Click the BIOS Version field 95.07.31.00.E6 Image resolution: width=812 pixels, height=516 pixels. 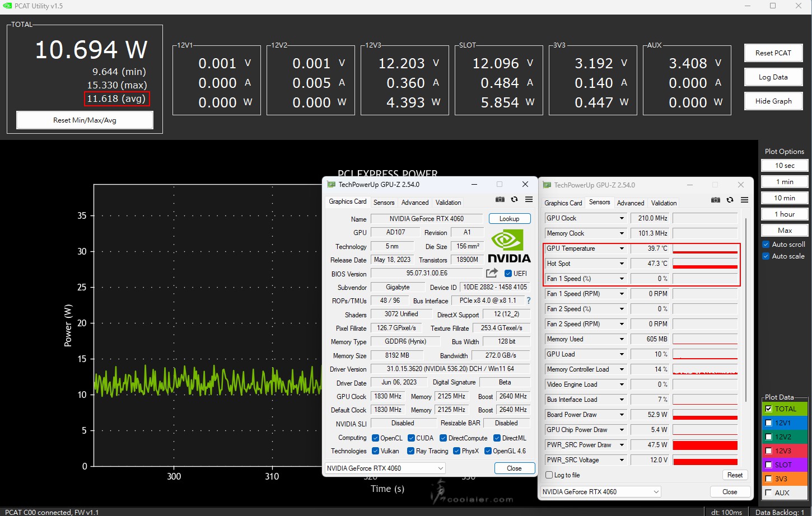(x=427, y=274)
